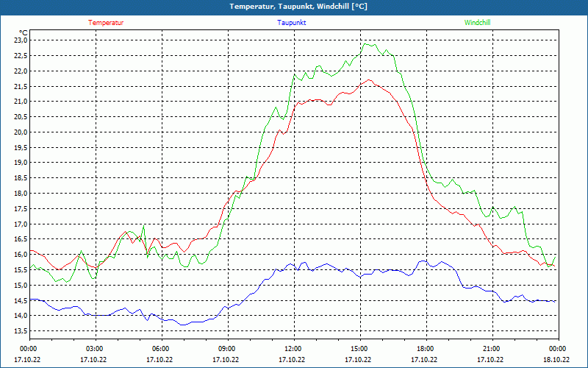Select the 18.10.22 date label
The width and height of the screenshot is (588, 368).
click(556, 360)
